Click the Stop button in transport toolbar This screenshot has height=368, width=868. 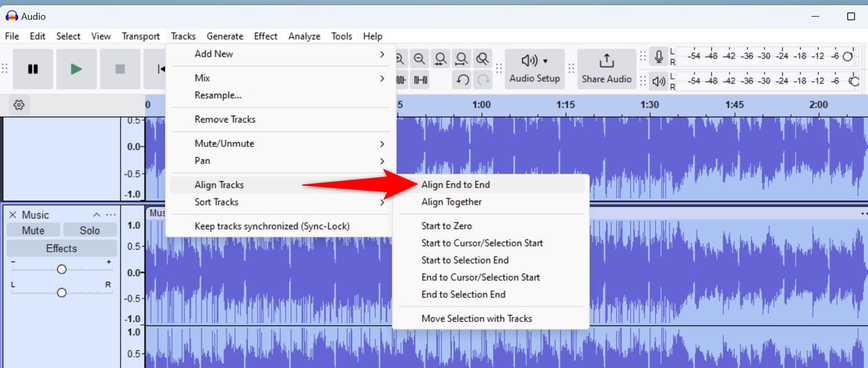(120, 69)
